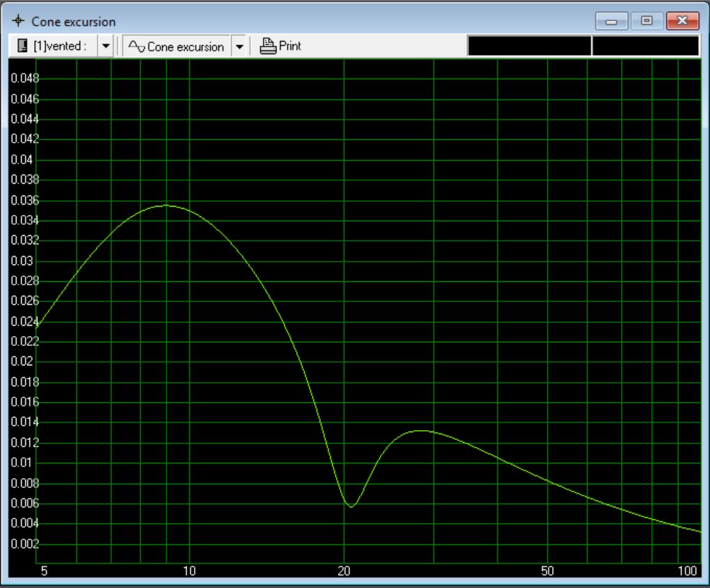Select the [1]vented design label
This screenshot has width=710, height=588.
60,46
